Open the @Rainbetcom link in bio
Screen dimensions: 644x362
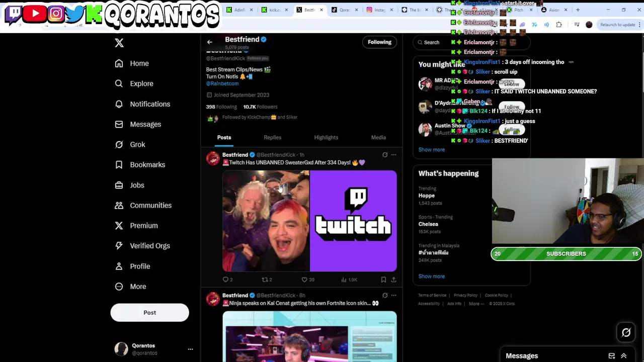(x=222, y=83)
